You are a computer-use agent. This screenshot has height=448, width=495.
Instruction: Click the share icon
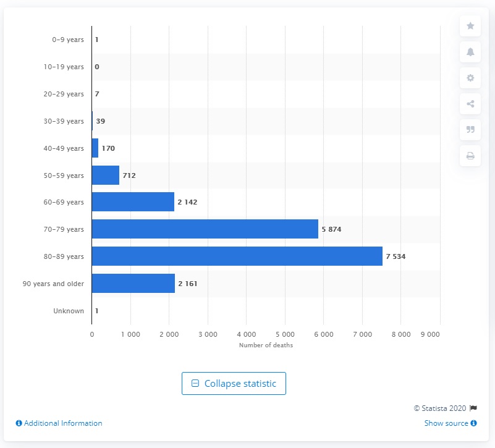(470, 104)
